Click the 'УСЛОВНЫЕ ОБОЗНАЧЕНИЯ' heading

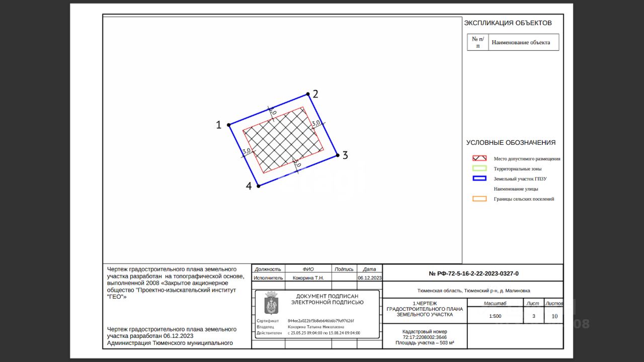tap(511, 142)
